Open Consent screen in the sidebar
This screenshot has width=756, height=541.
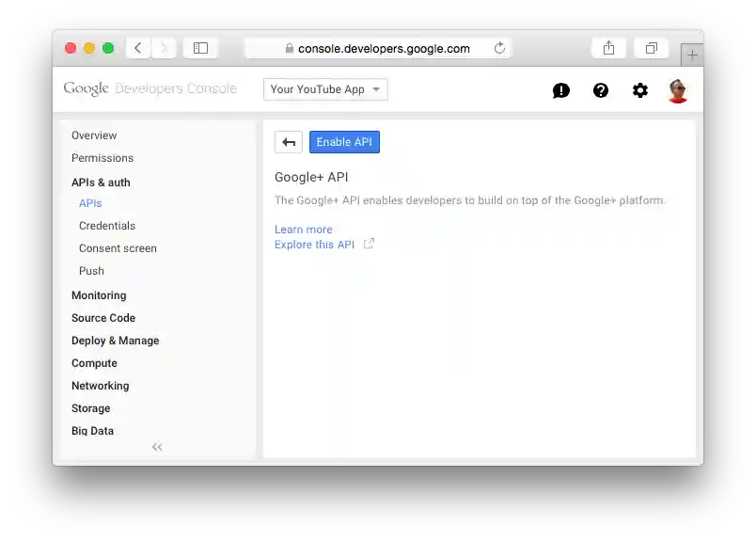[118, 248]
